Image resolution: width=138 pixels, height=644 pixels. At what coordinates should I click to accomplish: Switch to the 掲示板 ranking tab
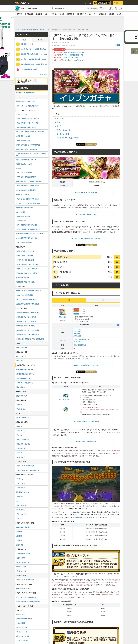[x=40, y=40]
